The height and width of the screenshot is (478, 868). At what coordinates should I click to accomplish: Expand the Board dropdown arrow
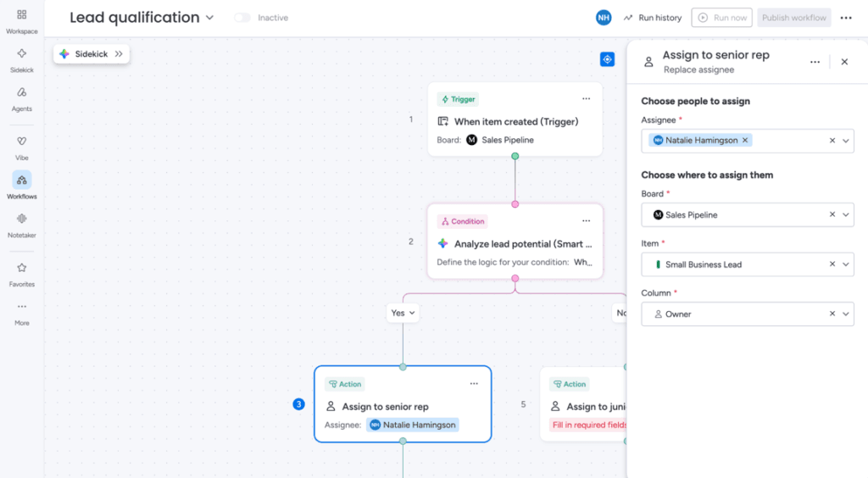pos(845,214)
